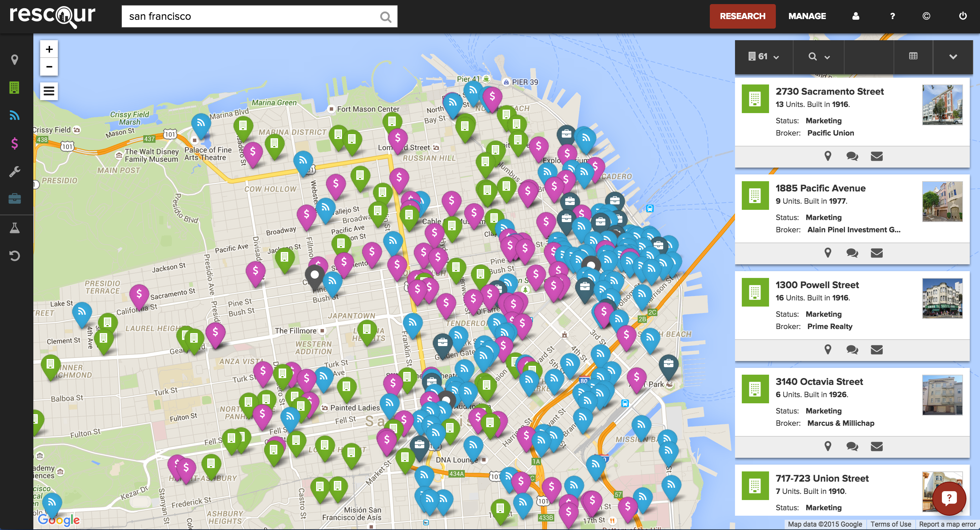The image size is (980, 530).
Task: Click the user profile icon in header
Action: click(855, 16)
